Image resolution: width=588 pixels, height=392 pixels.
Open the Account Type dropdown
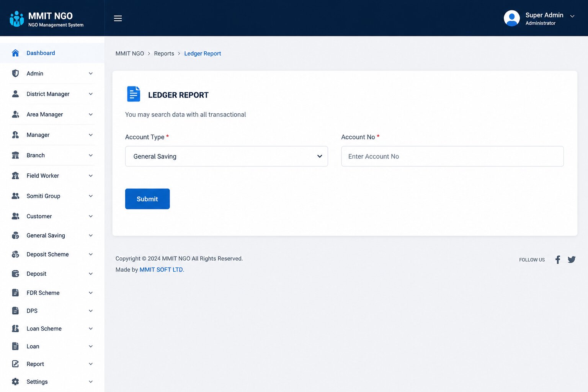226,156
